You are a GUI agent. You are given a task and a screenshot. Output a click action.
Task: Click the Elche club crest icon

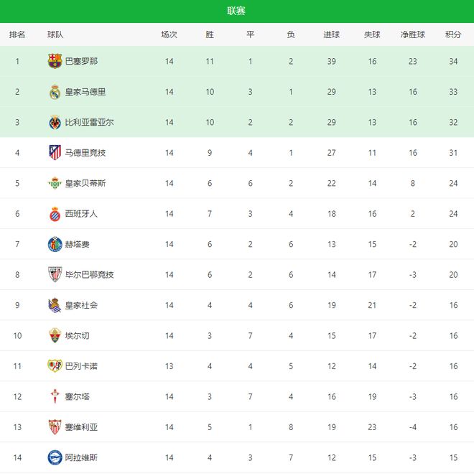point(55,336)
